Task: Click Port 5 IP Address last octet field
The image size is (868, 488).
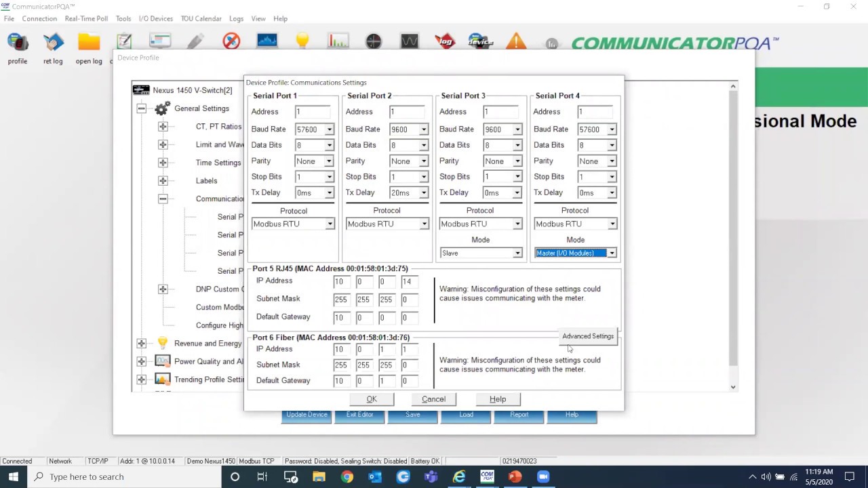Action: tap(409, 281)
